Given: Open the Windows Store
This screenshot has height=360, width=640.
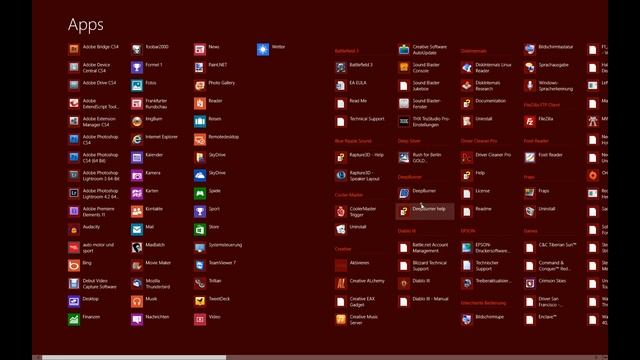Looking at the screenshot, I should point(207,229).
